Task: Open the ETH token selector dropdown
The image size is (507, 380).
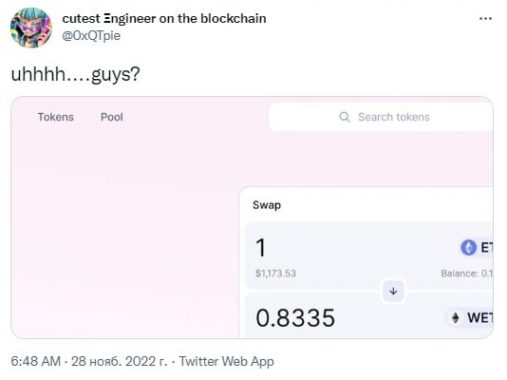Action: coord(476,248)
